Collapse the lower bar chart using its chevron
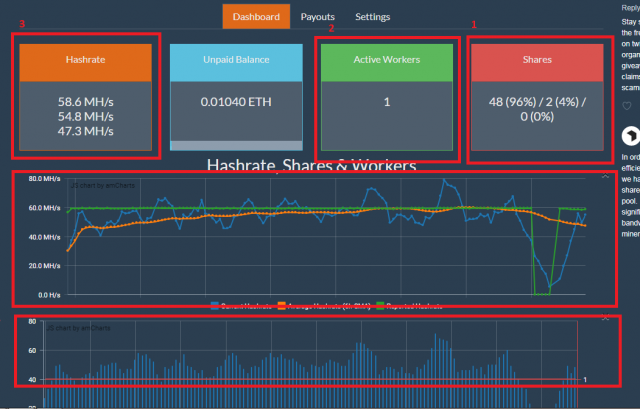 click(605, 318)
